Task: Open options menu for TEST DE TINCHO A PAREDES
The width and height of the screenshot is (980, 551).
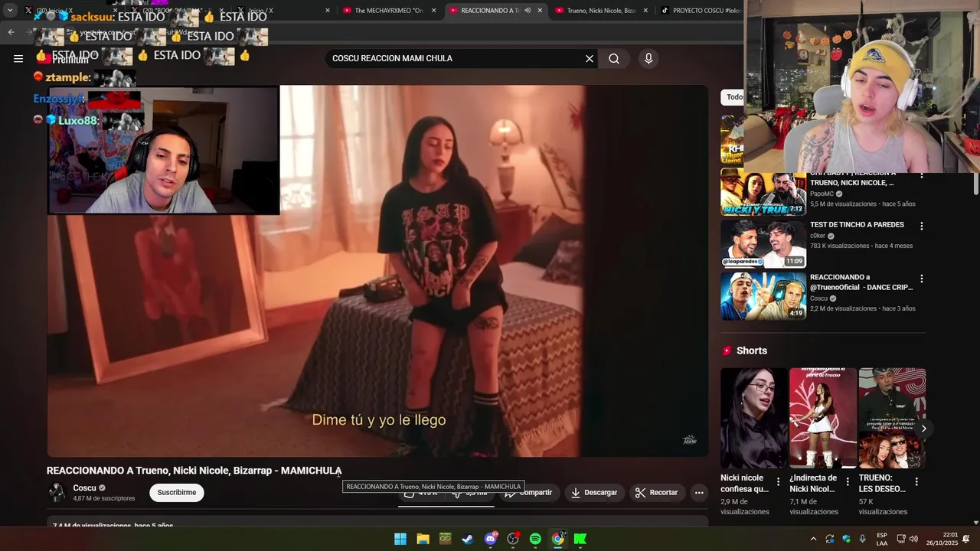Action: (922, 227)
